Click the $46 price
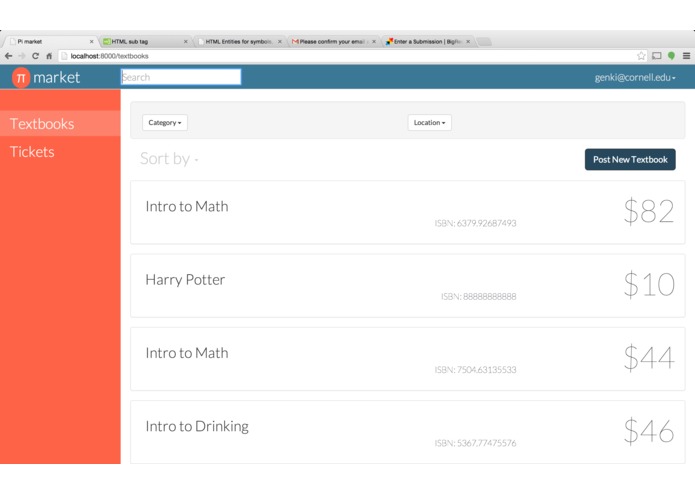This screenshot has width=695, height=494. point(649,431)
